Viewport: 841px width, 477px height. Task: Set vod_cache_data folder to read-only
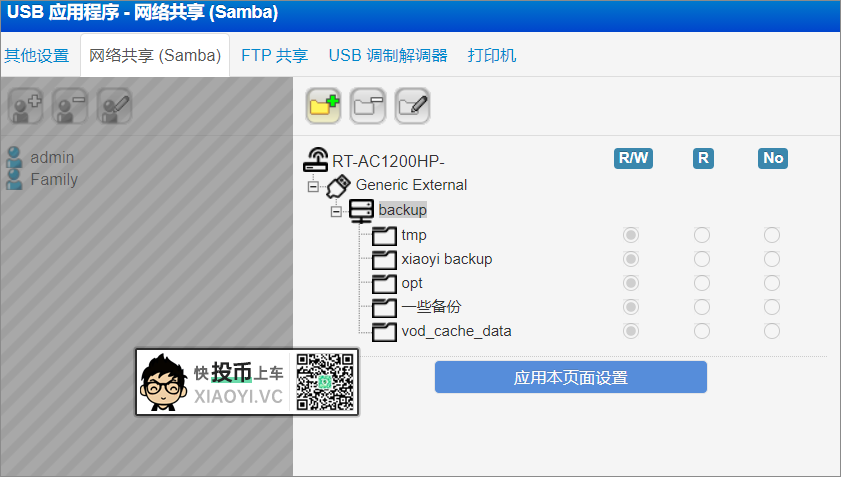coord(702,331)
